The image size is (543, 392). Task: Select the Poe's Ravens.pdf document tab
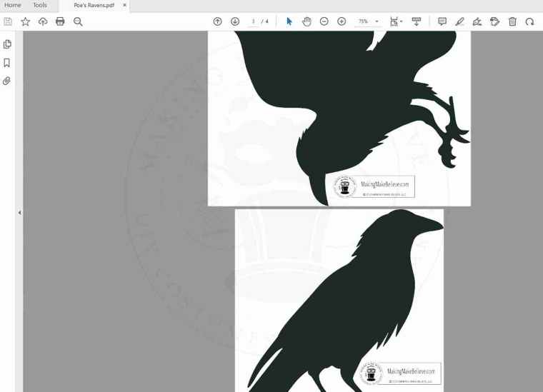tap(94, 5)
